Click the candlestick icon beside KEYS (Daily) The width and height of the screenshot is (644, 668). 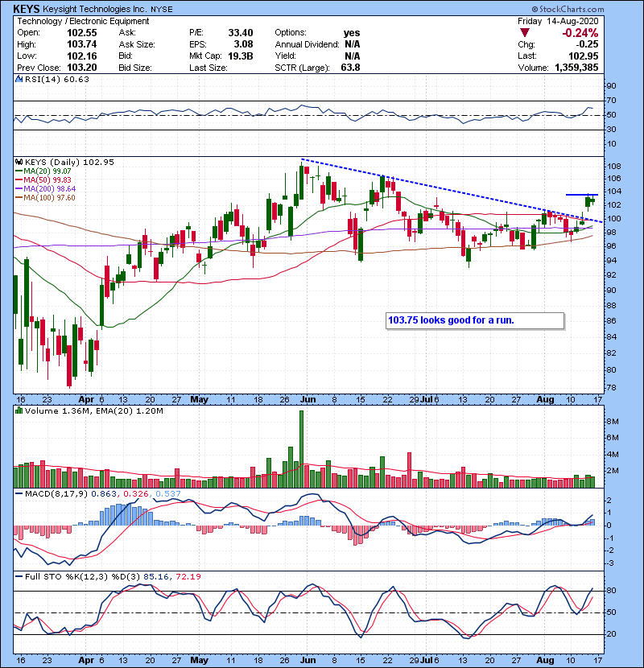[19, 162]
